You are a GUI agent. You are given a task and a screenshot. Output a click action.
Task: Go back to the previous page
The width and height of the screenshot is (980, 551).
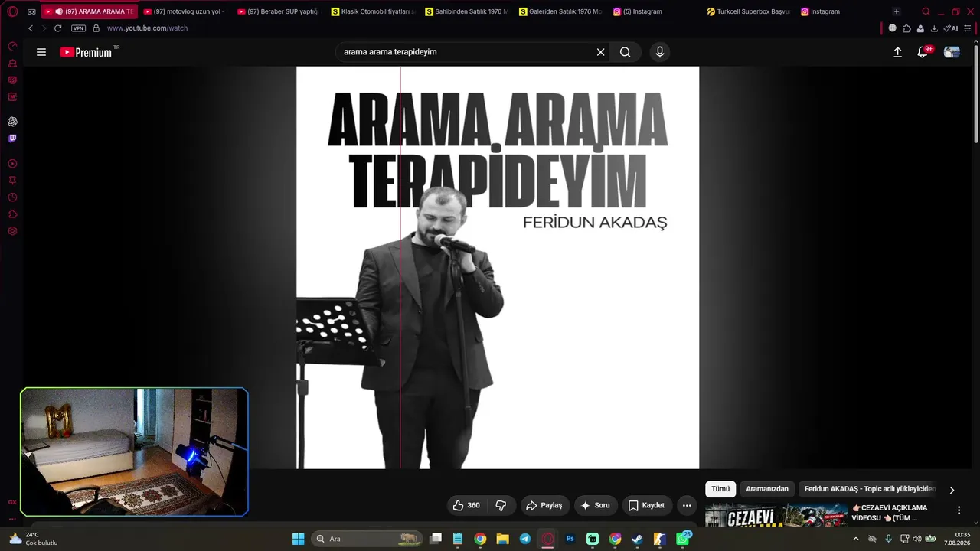pos(31,28)
